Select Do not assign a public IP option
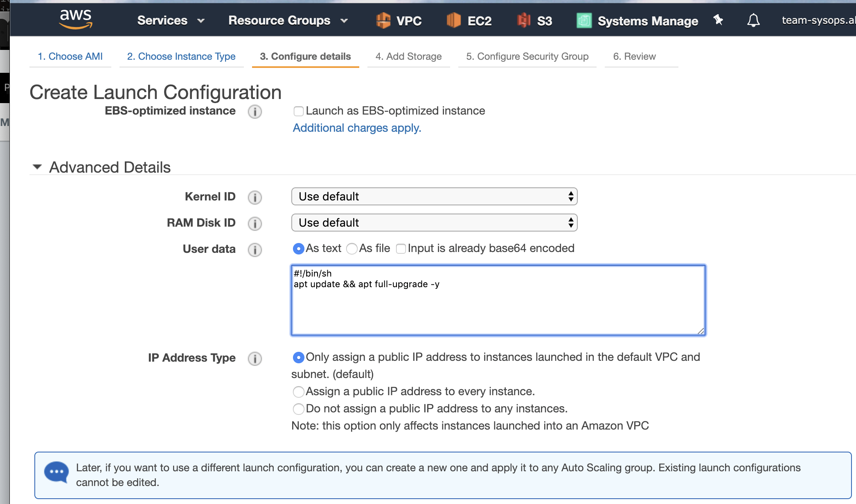This screenshot has height=504, width=856. pos(298,409)
